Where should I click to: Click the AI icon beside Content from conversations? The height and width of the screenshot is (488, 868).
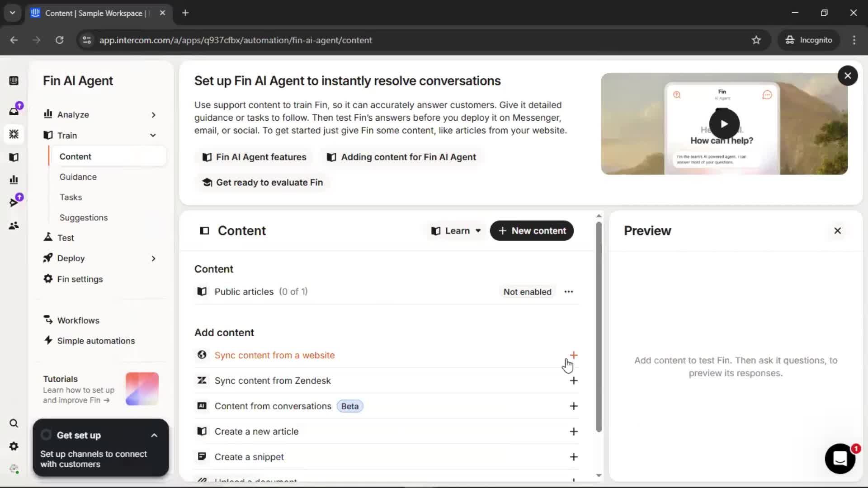tap(202, 406)
